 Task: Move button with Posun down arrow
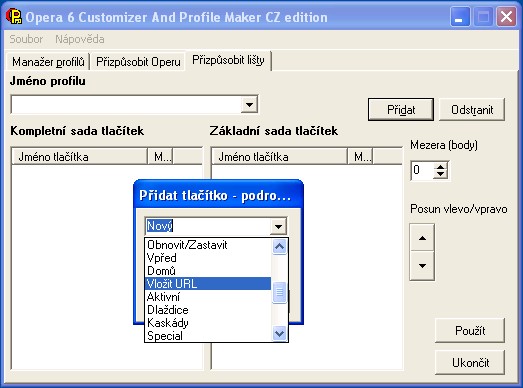tap(422, 266)
